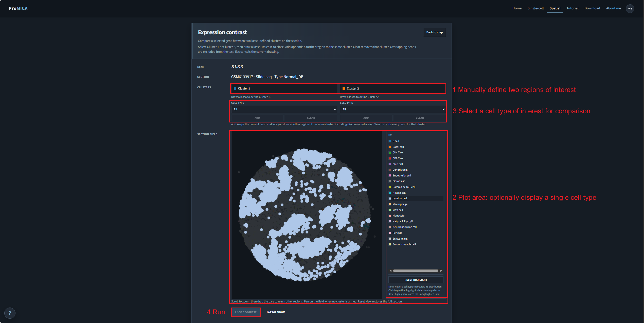Viewport: 644px width, 323px height.
Task: Open the Tutorial page
Action: click(573, 8)
